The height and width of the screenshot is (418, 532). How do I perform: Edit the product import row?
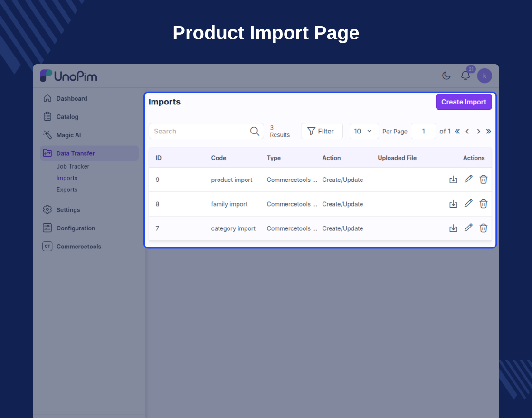click(468, 179)
